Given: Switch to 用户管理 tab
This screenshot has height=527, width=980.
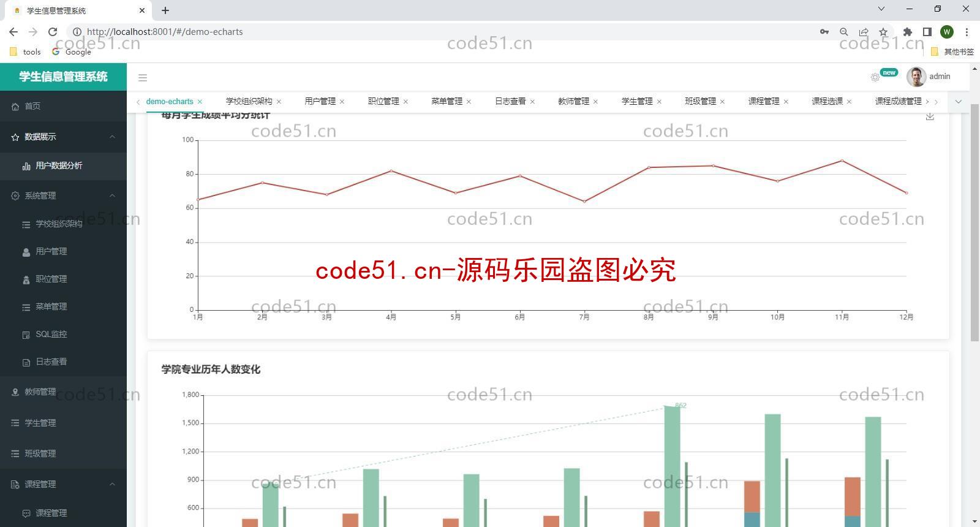Looking at the screenshot, I should pos(320,102).
